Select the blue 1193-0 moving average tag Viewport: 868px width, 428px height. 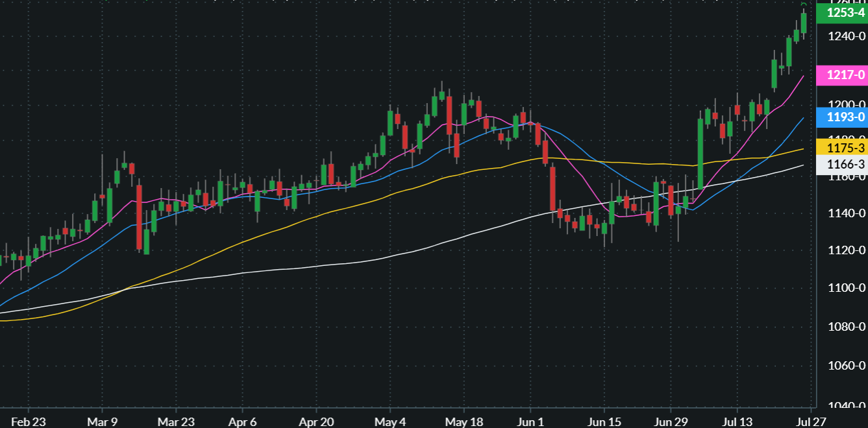pyautogui.click(x=842, y=117)
